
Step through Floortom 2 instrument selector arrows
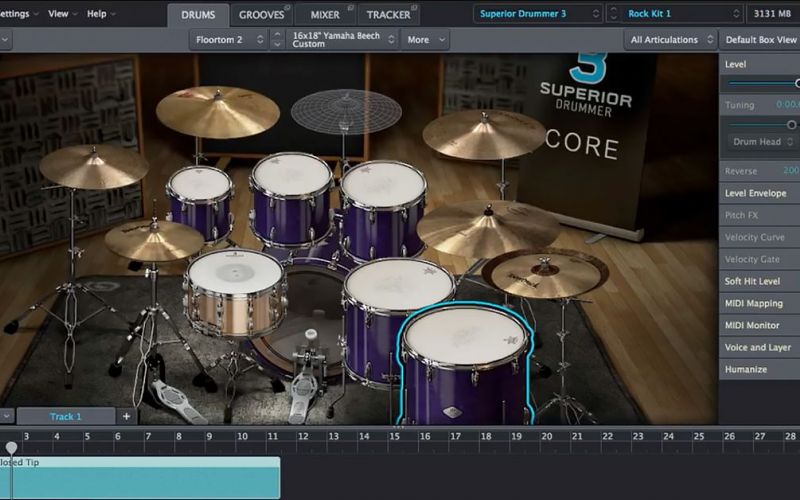pyautogui.click(x=261, y=40)
